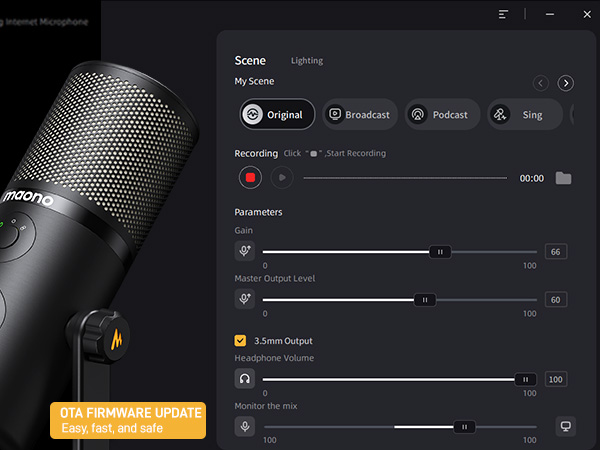This screenshot has height=450, width=600.
Task: Click the Gain microphone icon
Action: pyautogui.click(x=245, y=251)
